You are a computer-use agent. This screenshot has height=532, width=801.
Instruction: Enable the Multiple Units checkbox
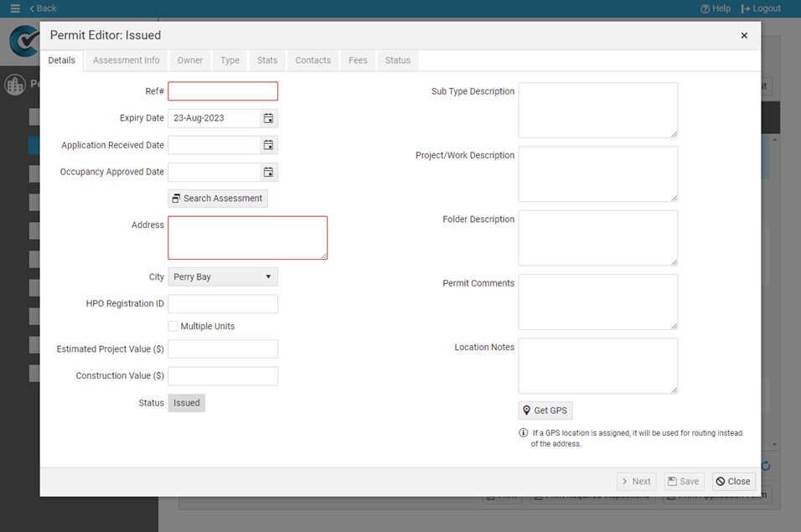[173, 326]
